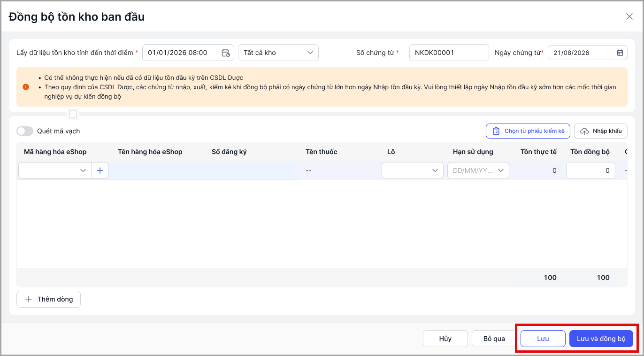The height and width of the screenshot is (356, 644).
Task: Open Hạn sử dụng date dropdown
Action: coord(478,170)
